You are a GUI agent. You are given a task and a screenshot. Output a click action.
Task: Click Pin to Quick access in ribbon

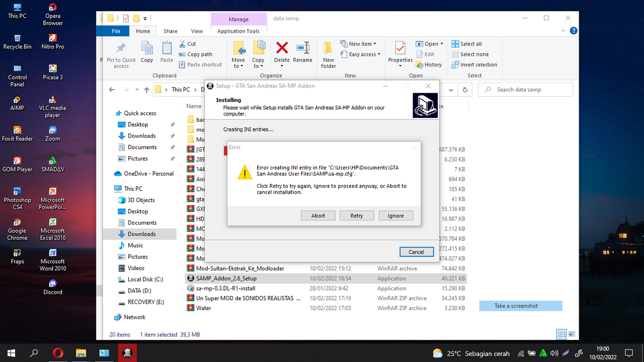pos(121,55)
